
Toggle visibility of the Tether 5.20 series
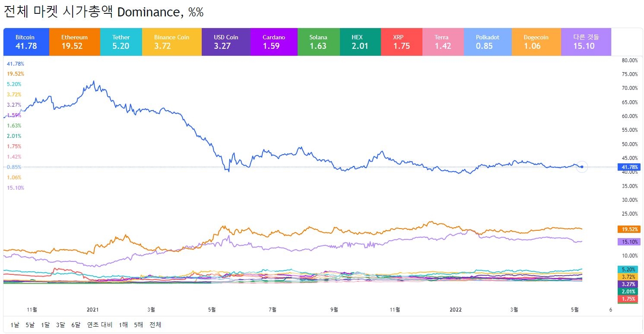pos(121,41)
